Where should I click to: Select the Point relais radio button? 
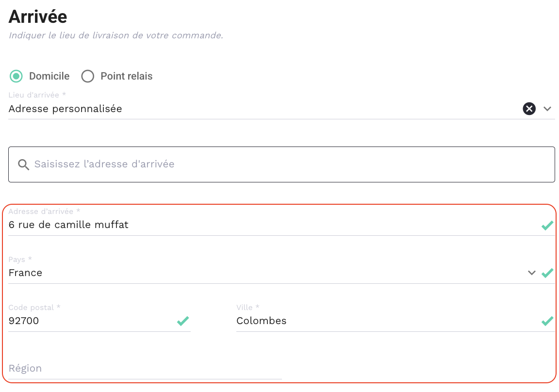tap(88, 76)
